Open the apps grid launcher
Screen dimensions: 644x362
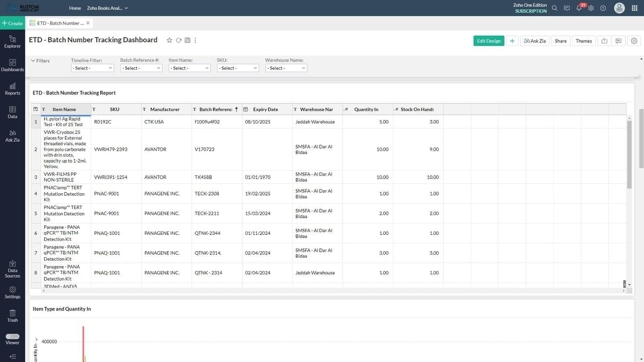(635, 8)
